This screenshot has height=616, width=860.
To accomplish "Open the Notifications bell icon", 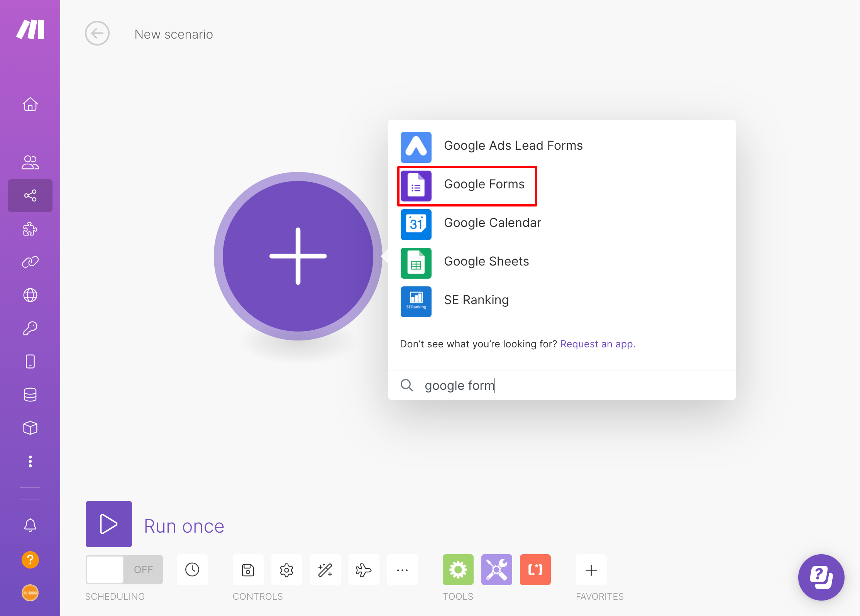I will (30, 525).
